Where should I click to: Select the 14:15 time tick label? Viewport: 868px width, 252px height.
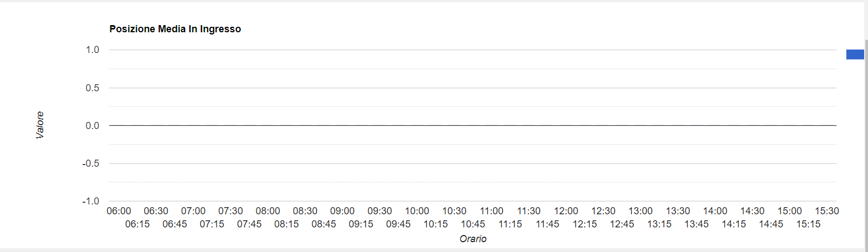click(733, 224)
